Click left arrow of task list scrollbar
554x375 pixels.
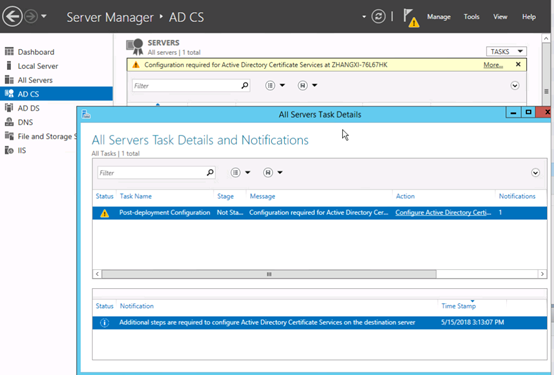(x=97, y=274)
